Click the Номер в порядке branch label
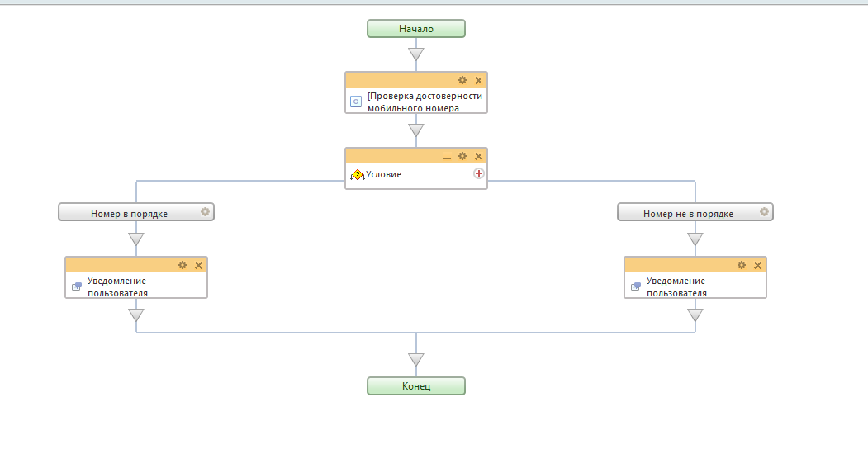This screenshot has height=473, width=868. tap(129, 214)
